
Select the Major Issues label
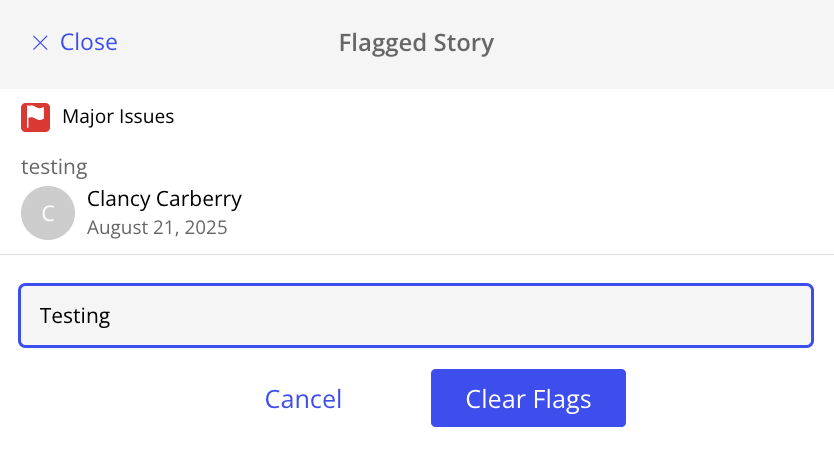[118, 117]
